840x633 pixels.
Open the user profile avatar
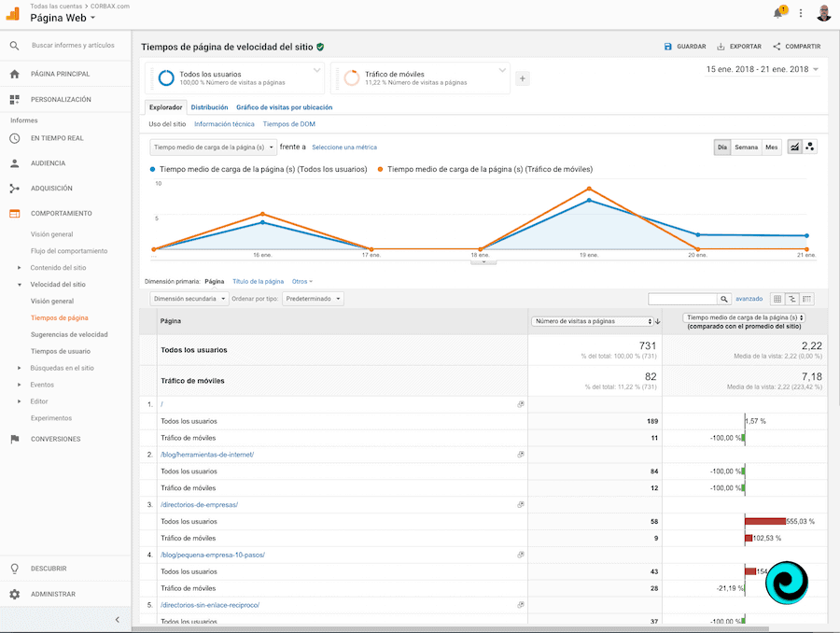[824, 13]
